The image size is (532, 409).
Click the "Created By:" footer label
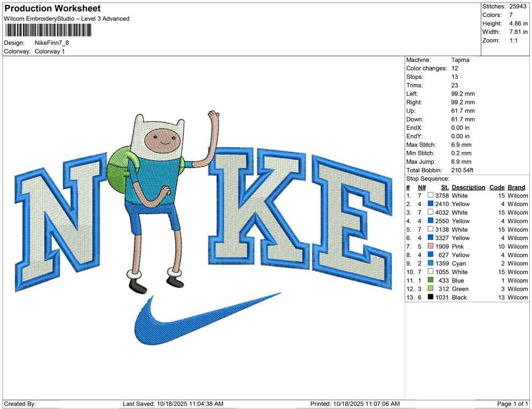coord(20,404)
